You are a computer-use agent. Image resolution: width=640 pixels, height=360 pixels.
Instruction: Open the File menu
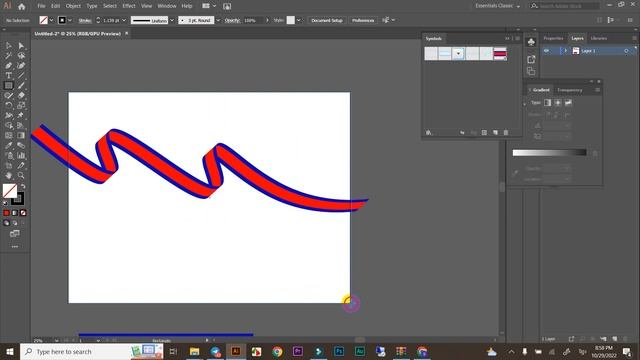(41, 6)
